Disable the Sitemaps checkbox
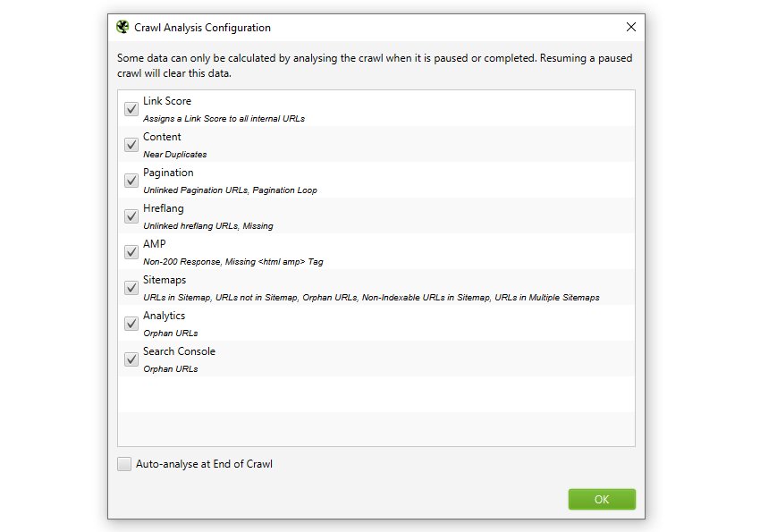Image resolution: width=760 pixels, height=532 pixels. point(131,288)
